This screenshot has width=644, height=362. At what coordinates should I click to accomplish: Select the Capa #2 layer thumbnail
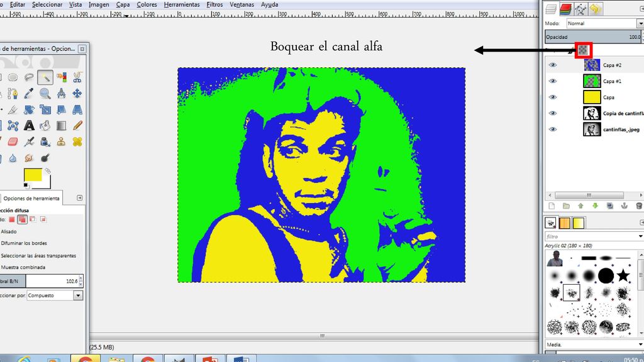pos(592,65)
